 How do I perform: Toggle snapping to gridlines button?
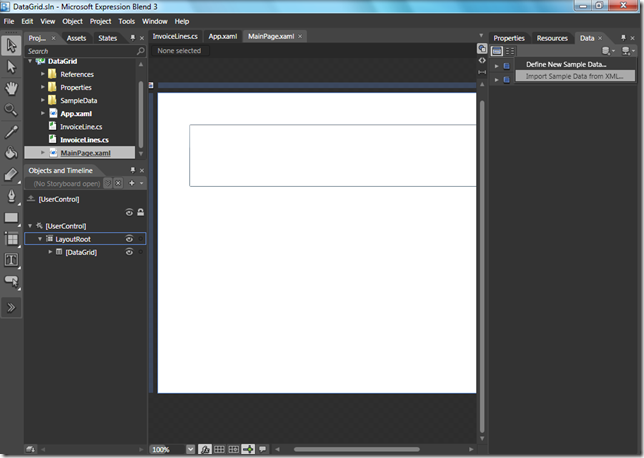click(233, 449)
